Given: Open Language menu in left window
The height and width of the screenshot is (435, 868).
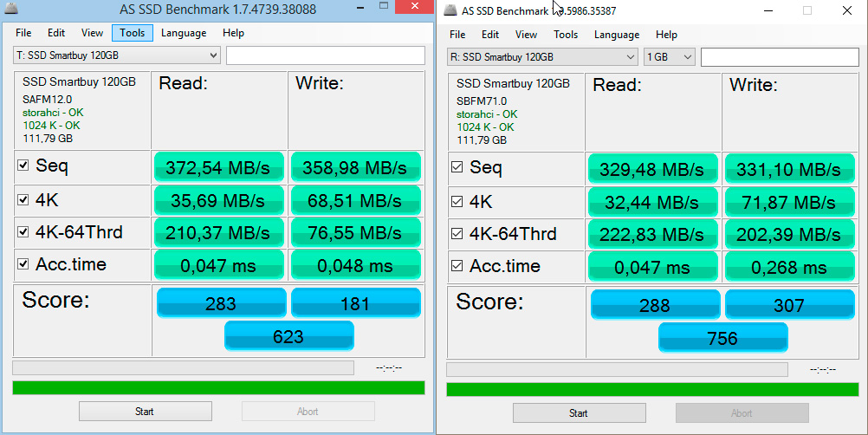Looking at the screenshot, I should click(x=184, y=33).
